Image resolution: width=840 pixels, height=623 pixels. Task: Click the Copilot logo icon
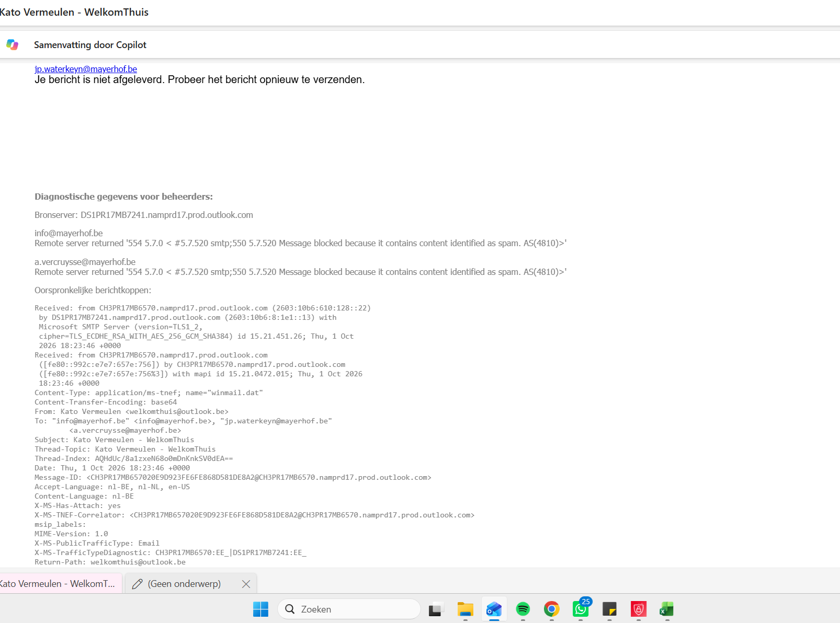click(13, 45)
